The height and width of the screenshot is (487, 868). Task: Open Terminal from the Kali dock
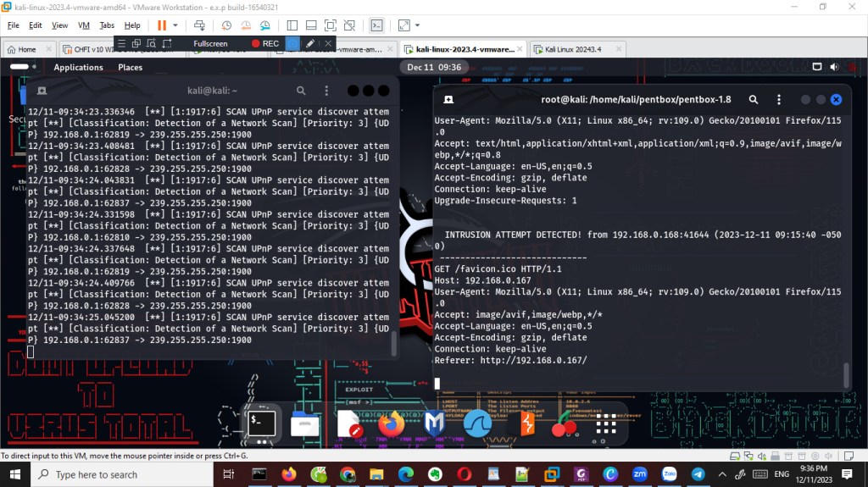point(261,423)
